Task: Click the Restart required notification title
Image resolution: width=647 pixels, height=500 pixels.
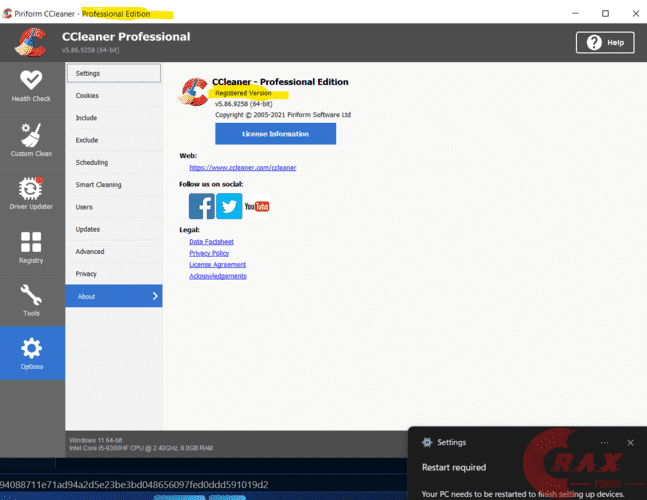Action: [x=454, y=467]
